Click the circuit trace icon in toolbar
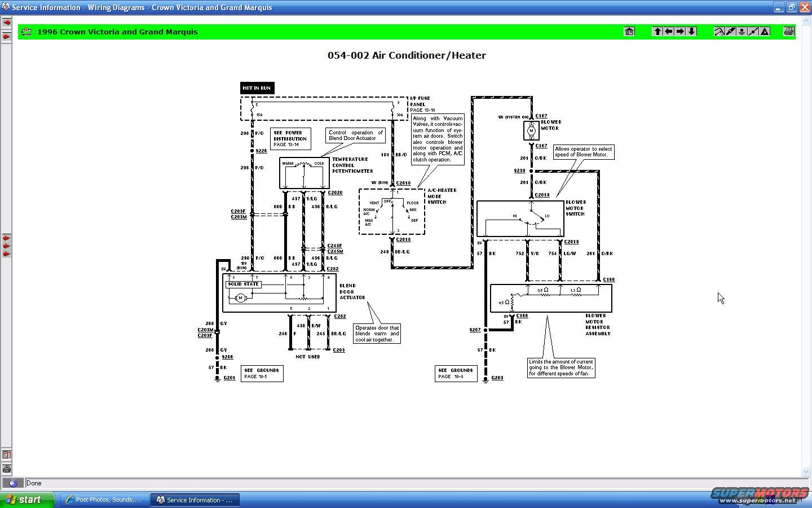Viewport: 812px width, 508px height. [720, 32]
